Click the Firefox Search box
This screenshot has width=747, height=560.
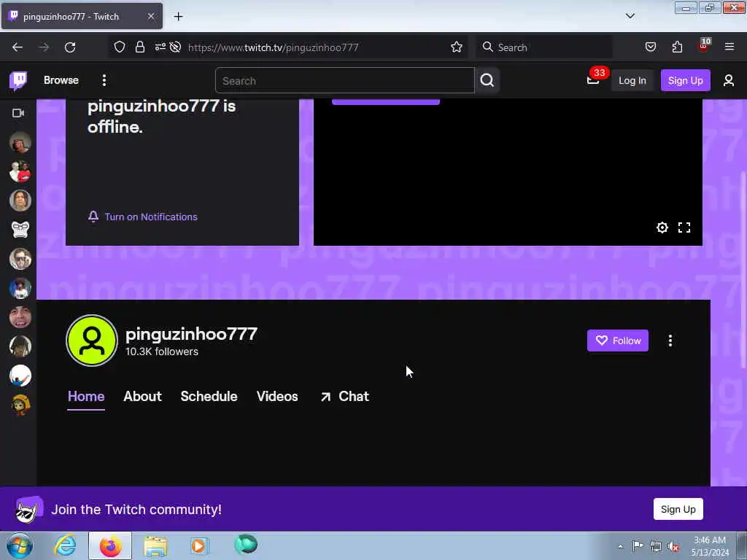coord(544,47)
